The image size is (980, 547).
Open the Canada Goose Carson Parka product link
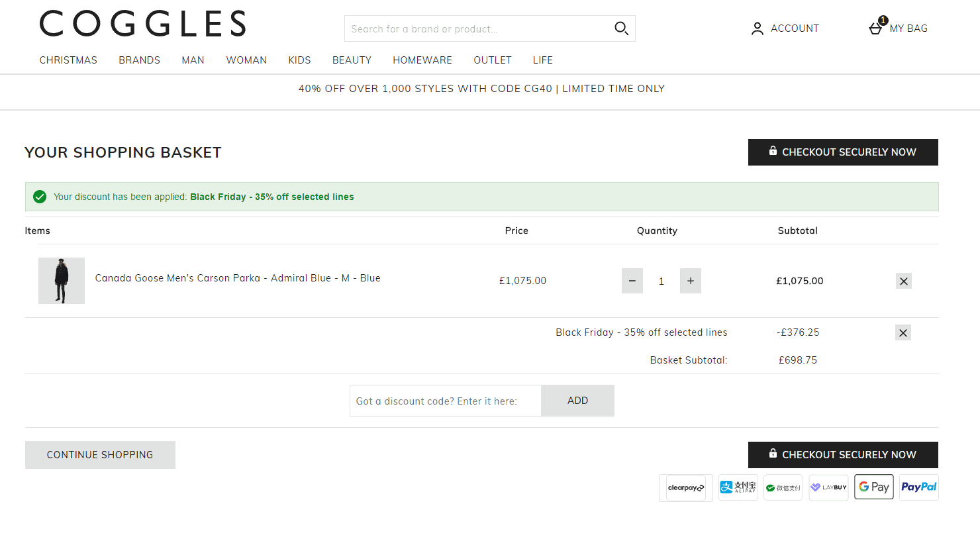pos(238,278)
